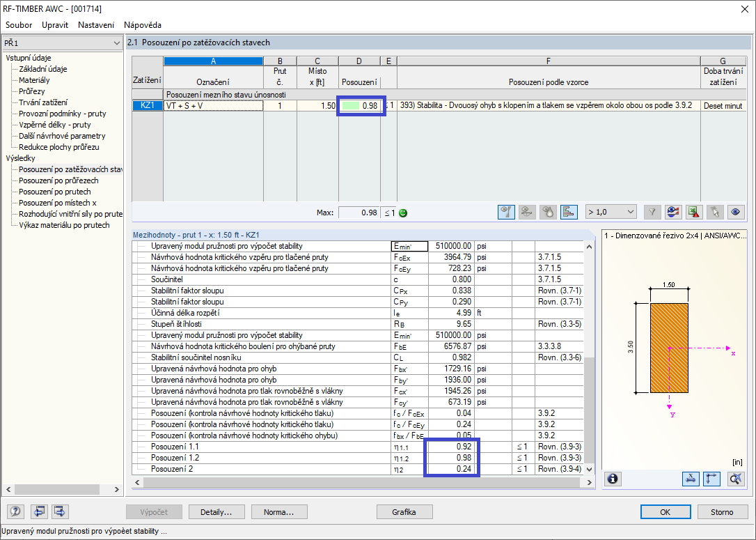
Task: Click the VT + S + V description cell
Action: (x=214, y=105)
